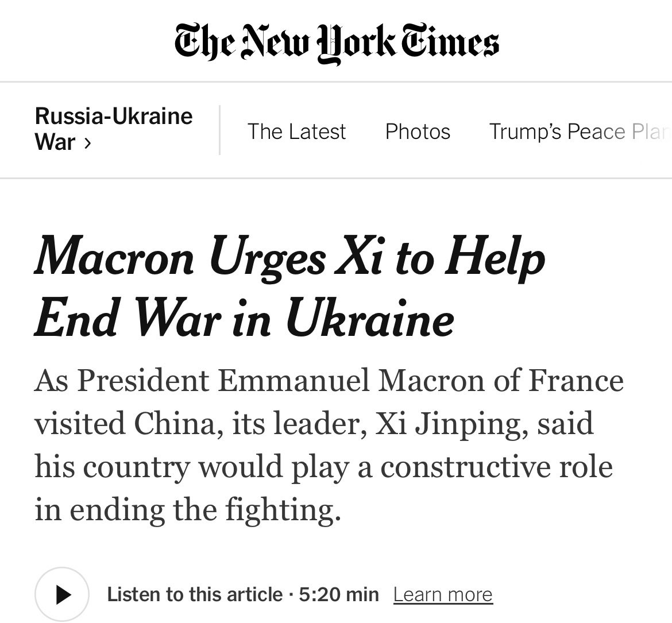This screenshot has height=623, width=672.
Task: Open the Trump's Peace Plan tab
Action: (x=580, y=131)
